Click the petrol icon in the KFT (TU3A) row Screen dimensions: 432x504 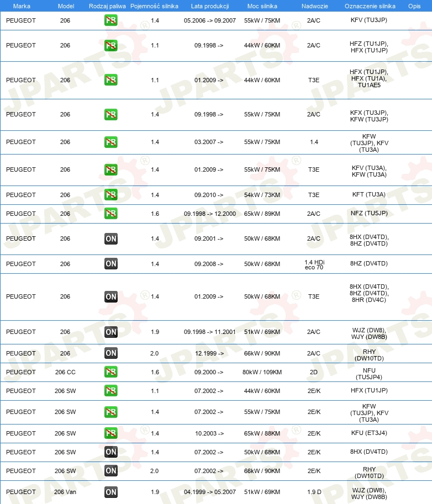(110, 195)
